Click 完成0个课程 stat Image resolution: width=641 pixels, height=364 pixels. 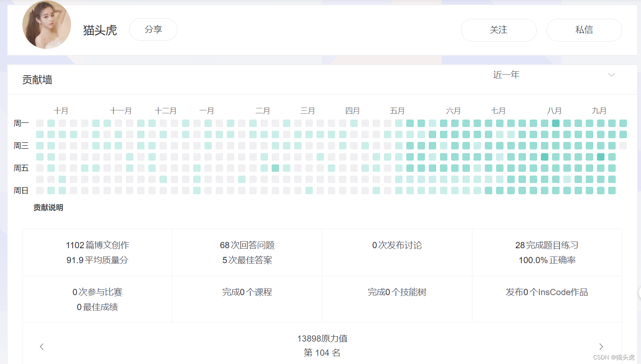(x=247, y=292)
